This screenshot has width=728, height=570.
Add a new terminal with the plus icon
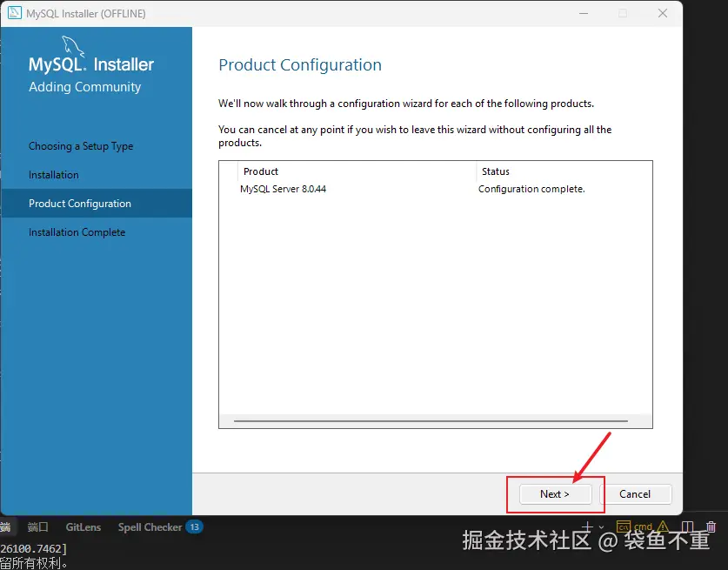(x=588, y=526)
